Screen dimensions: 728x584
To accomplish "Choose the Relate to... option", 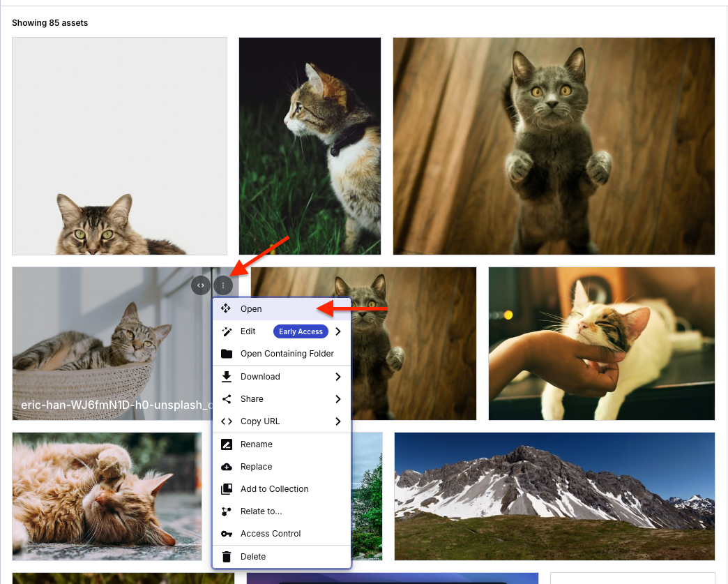I will pos(262,511).
